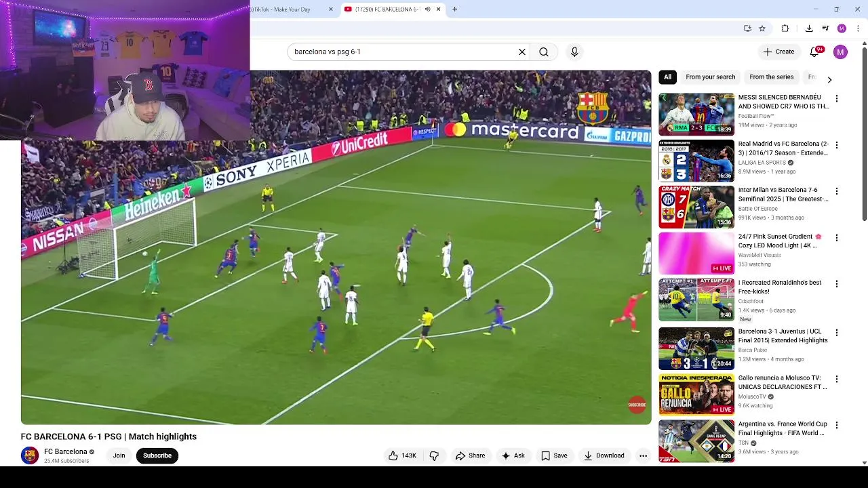
Task: Open more actions ellipsis below video
Action: pyautogui.click(x=643, y=455)
